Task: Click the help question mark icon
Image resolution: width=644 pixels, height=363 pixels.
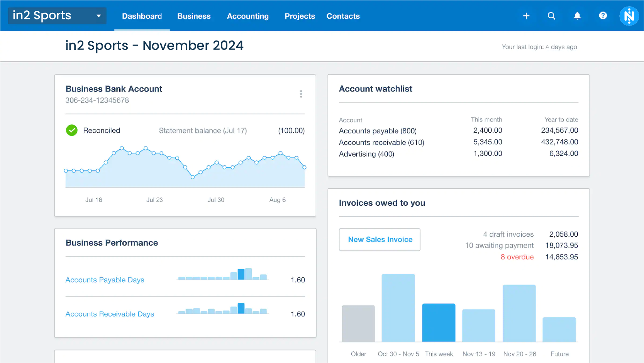Action: tap(602, 16)
